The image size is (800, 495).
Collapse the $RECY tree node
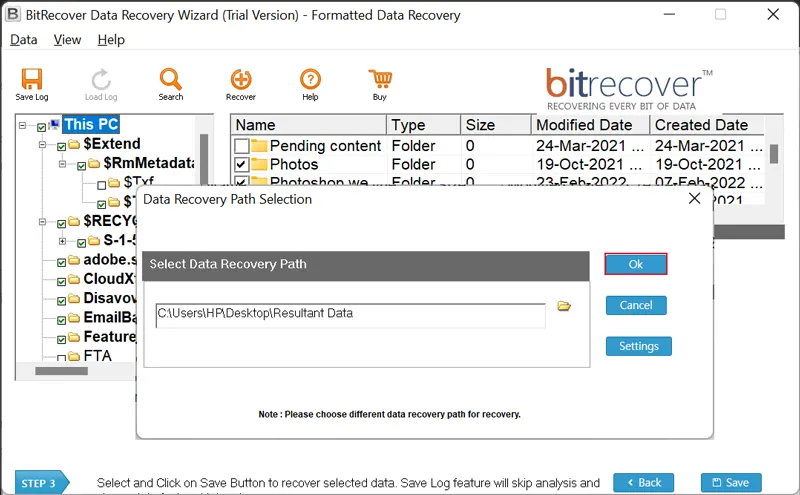click(42, 222)
